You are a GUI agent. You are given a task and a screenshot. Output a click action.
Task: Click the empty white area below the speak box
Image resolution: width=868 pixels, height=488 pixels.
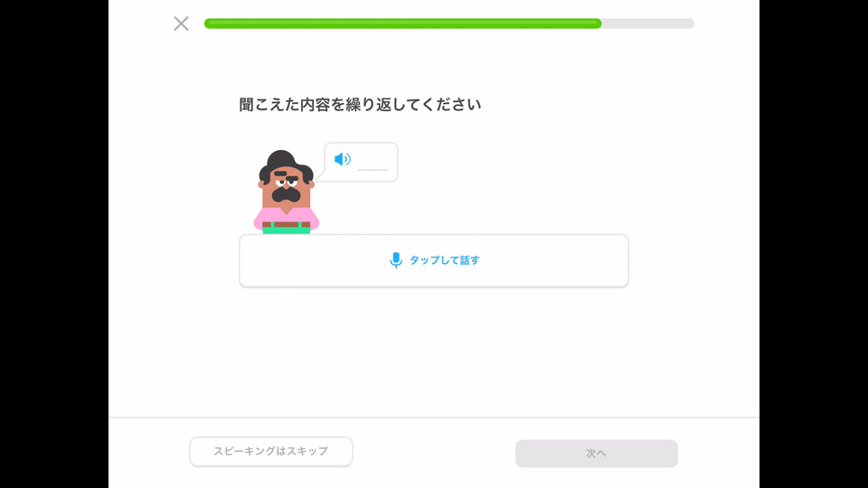434,354
